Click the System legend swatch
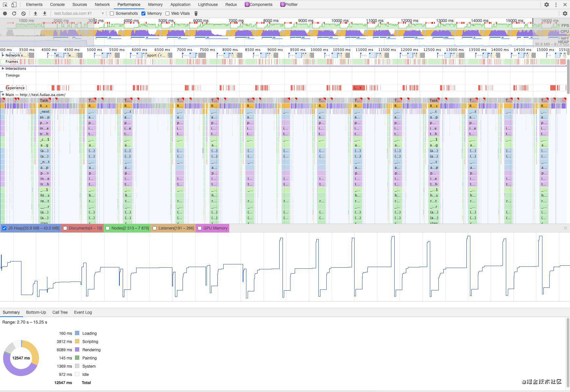Viewport: 570px width, 392px height. (77, 366)
